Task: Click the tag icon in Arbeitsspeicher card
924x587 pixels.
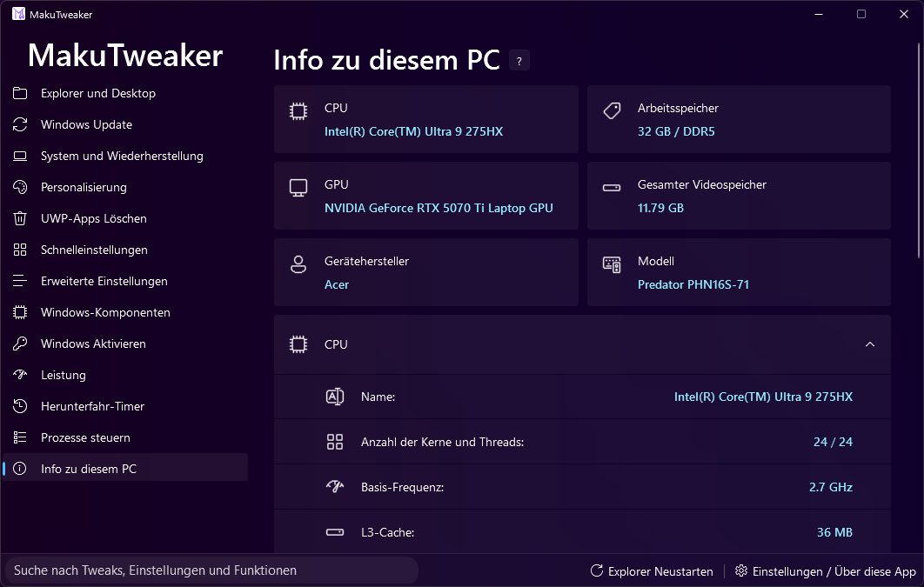Action: [612, 110]
